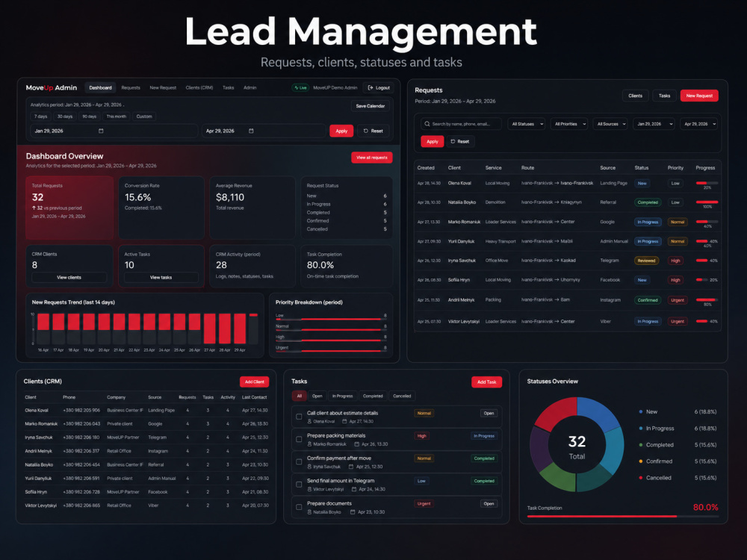Click the Clients button in the Requests panel header
This screenshot has width=747, height=560.
coord(636,96)
